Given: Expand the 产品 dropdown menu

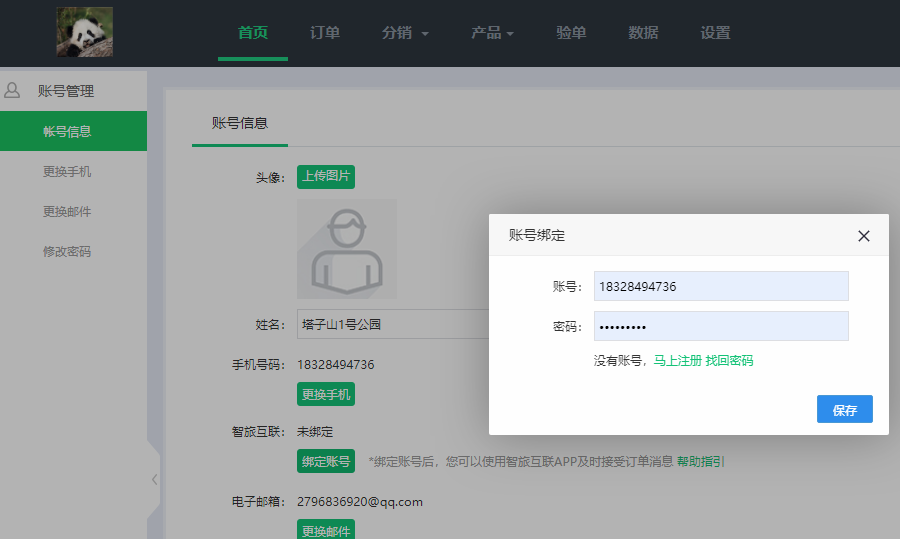Looking at the screenshot, I should 492,33.
